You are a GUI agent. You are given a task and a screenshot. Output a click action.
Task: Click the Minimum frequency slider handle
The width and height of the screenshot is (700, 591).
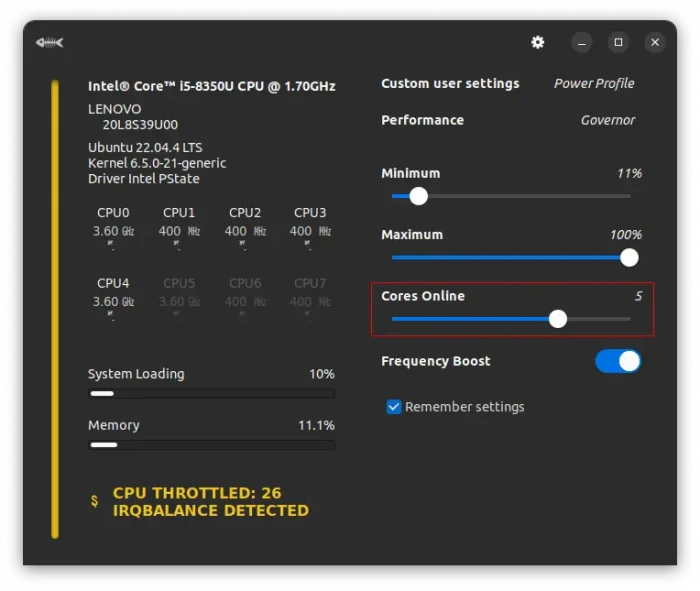(x=419, y=196)
